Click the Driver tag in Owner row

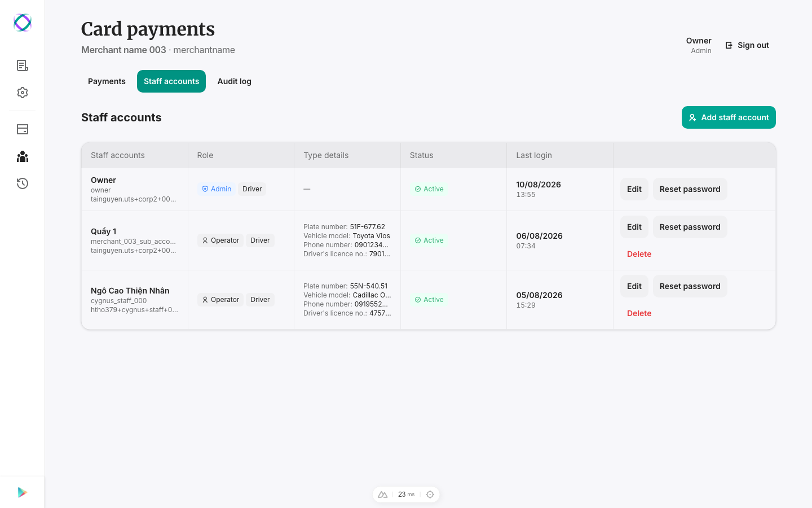(252, 189)
